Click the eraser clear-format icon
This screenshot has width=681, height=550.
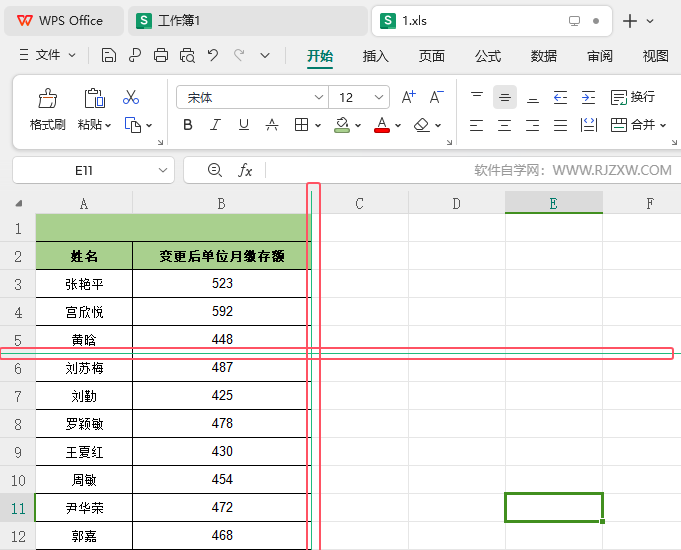click(422, 125)
